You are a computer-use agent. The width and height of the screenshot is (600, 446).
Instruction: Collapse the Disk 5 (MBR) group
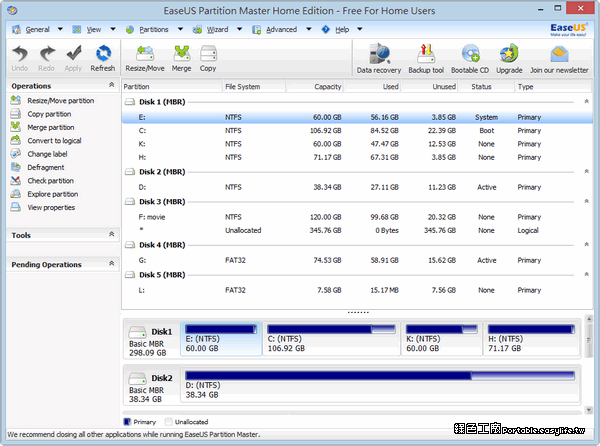coord(586,274)
